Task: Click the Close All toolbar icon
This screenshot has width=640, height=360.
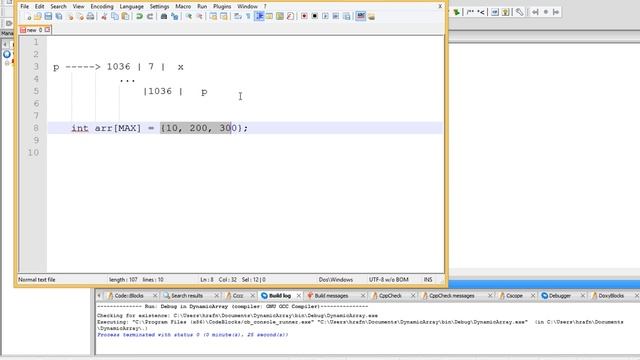Action: click(x=80, y=16)
